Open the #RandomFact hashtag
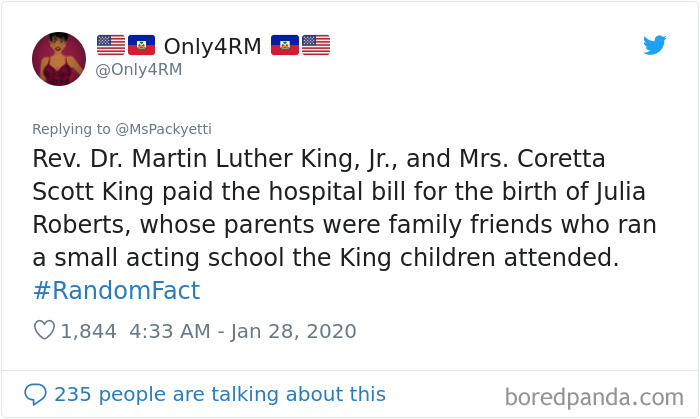 pos(116,291)
